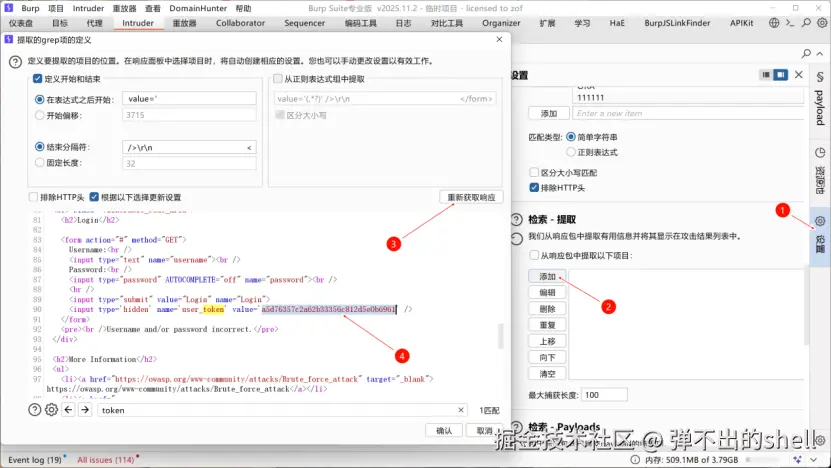Collapse the side panel with the up chevron
The height and width of the screenshot is (468, 831).
pyautogui.click(x=820, y=53)
